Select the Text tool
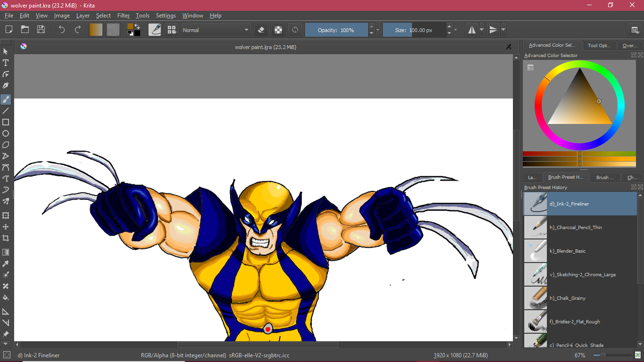Viewport: 644px width, 362px height. [x=6, y=63]
